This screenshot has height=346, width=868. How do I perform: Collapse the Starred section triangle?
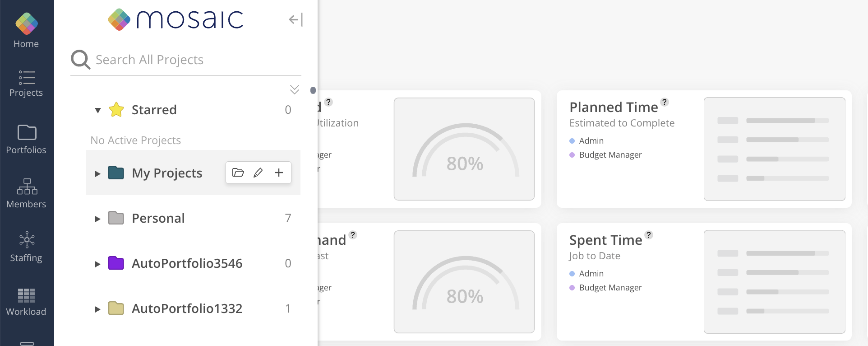tap(97, 110)
